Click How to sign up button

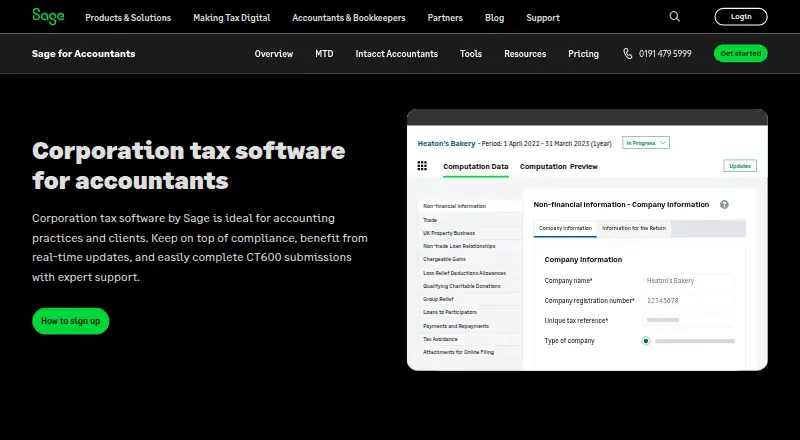[71, 321]
